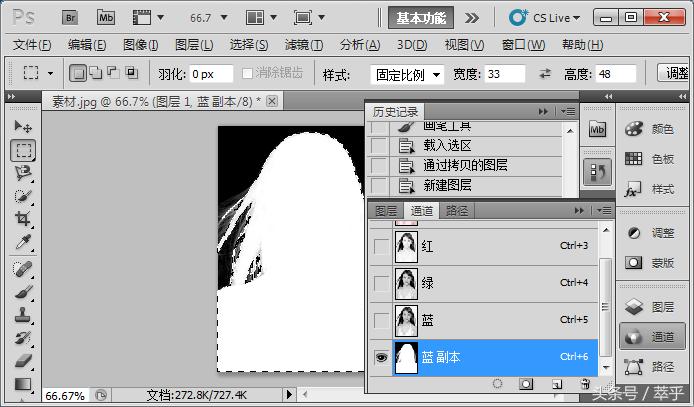694x407 pixels.
Task: Open the tool preset picker arrow
Action: click(x=50, y=73)
